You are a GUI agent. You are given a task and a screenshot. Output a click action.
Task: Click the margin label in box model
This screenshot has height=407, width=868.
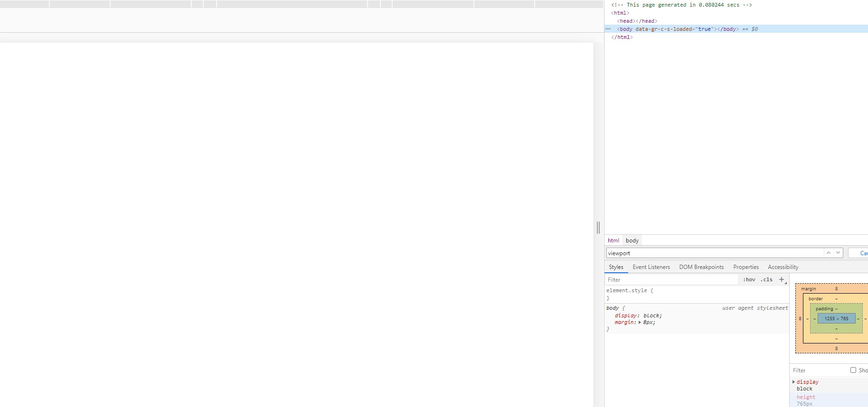pyautogui.click(x=808, y=288)
